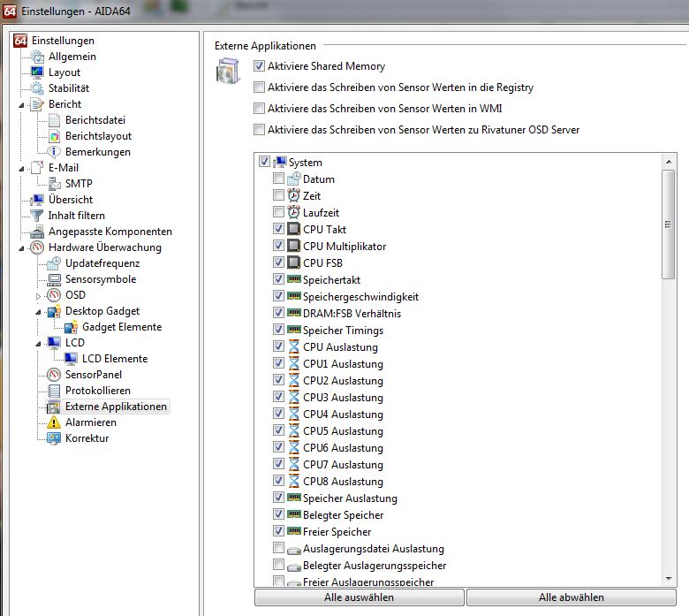Check the Laufzeit checkbox
This screenshot has height=616, width=689.
pos(278,212)
